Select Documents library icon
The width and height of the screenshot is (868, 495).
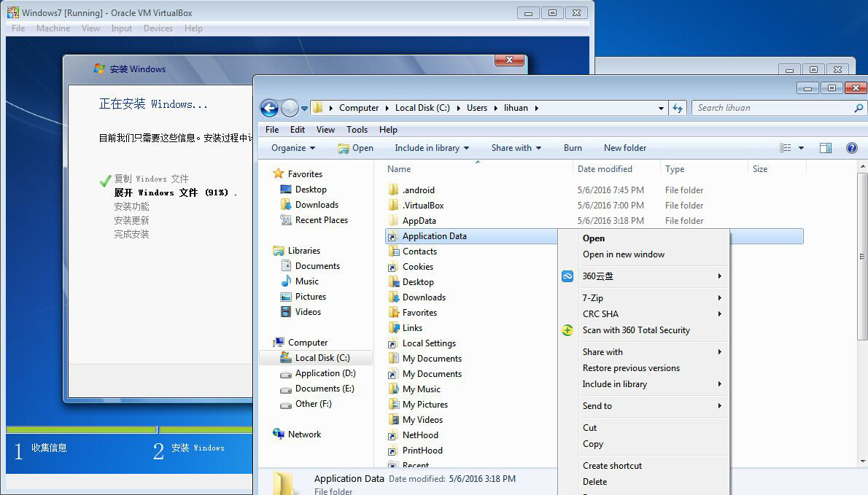point(286,266)
